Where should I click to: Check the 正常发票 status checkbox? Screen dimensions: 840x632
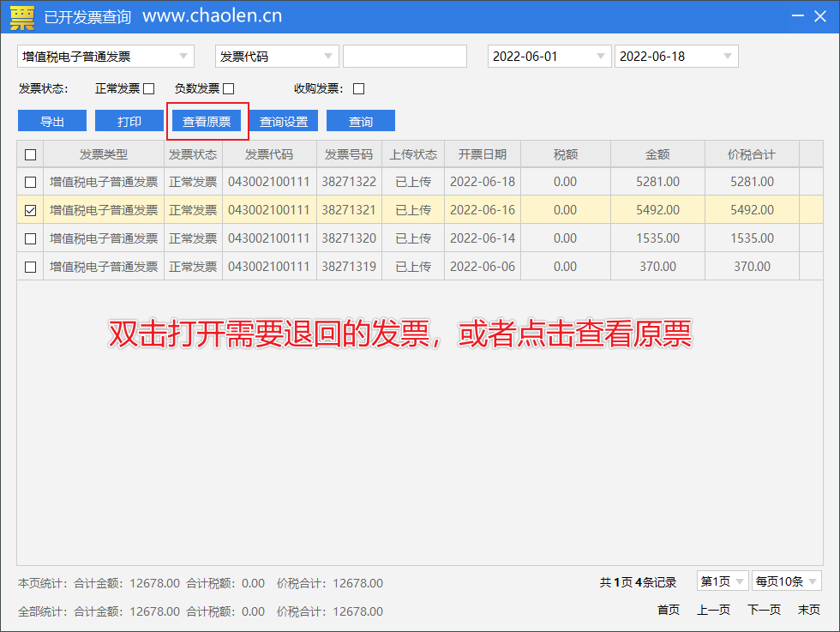149,88
